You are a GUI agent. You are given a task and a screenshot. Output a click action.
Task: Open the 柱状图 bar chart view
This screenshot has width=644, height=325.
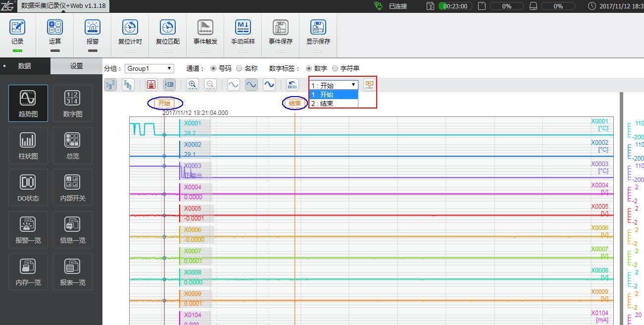[28, 145]
